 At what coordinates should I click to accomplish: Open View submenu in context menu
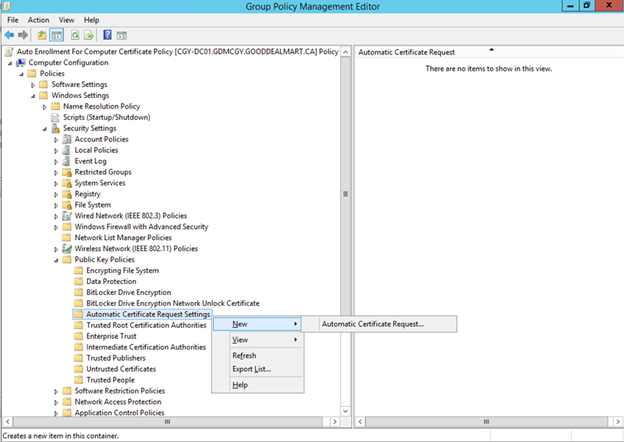[240, 340]
